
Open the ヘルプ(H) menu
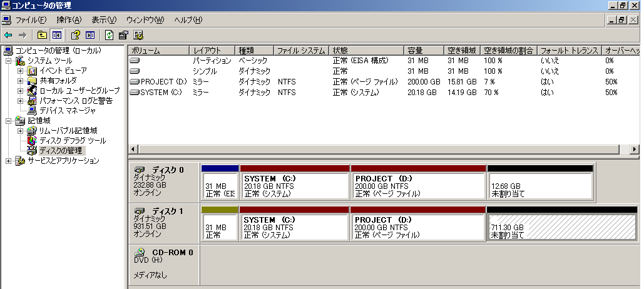point(188,20)
